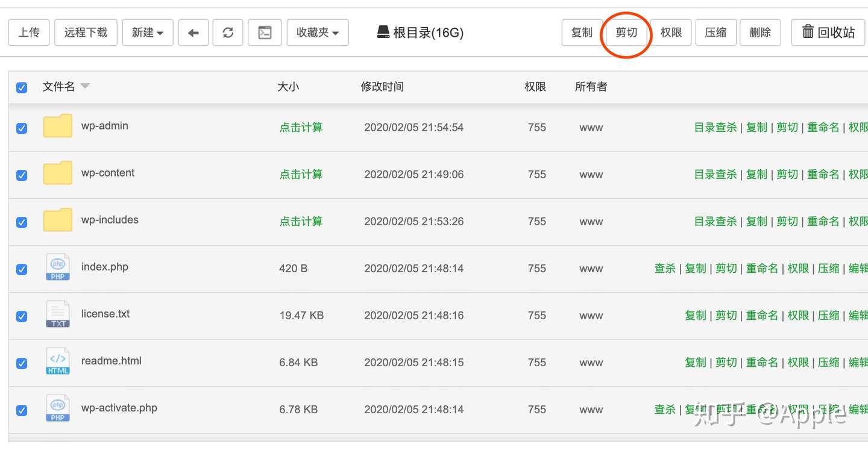Uncheck the wp-activate.php checkbox
The image size is (868, 453).
[x=22, y=410]
